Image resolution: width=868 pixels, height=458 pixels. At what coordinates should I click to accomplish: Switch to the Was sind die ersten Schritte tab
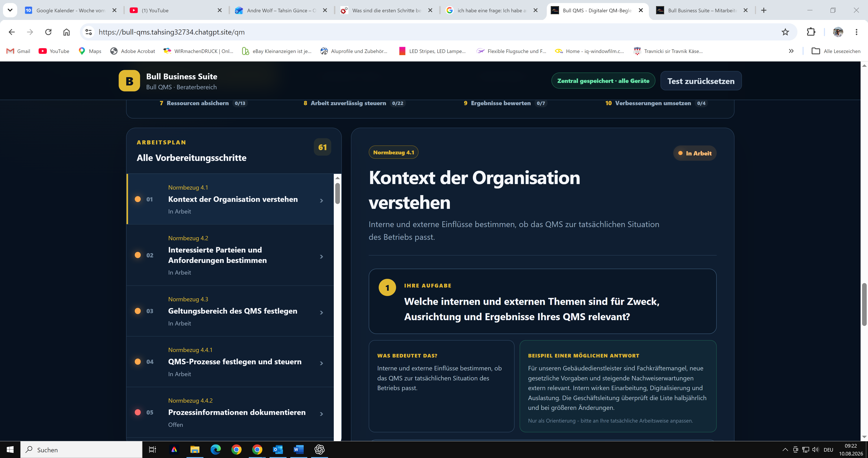click(x=386, y=10)
